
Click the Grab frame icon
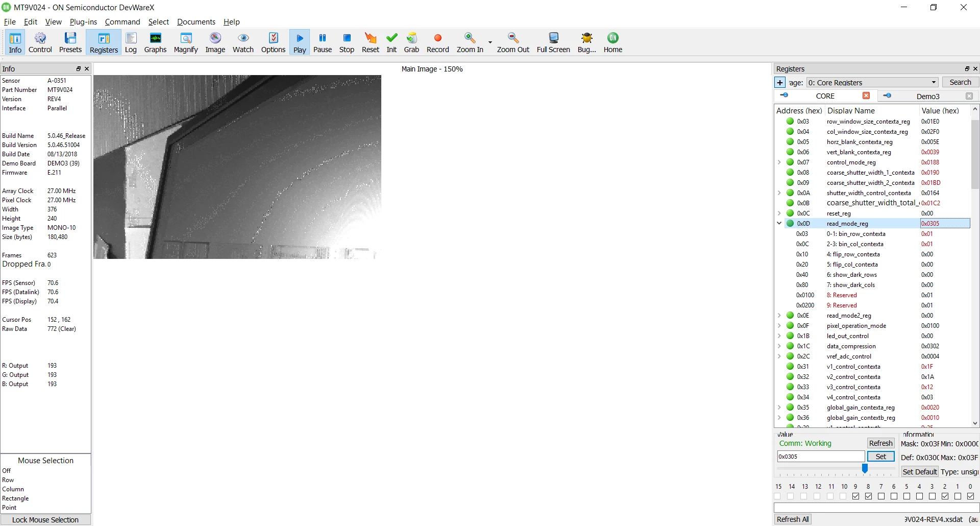click(411, 42)
